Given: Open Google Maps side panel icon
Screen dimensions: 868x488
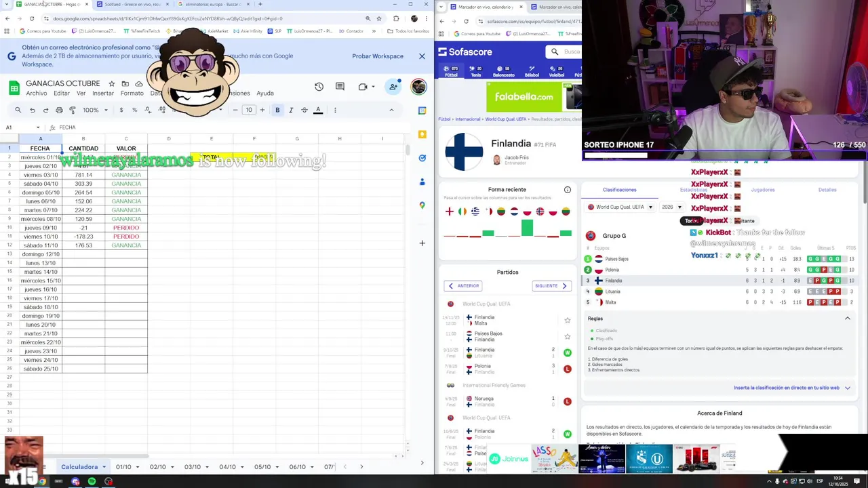Looking at the screenshot, I should click(422, 205).
